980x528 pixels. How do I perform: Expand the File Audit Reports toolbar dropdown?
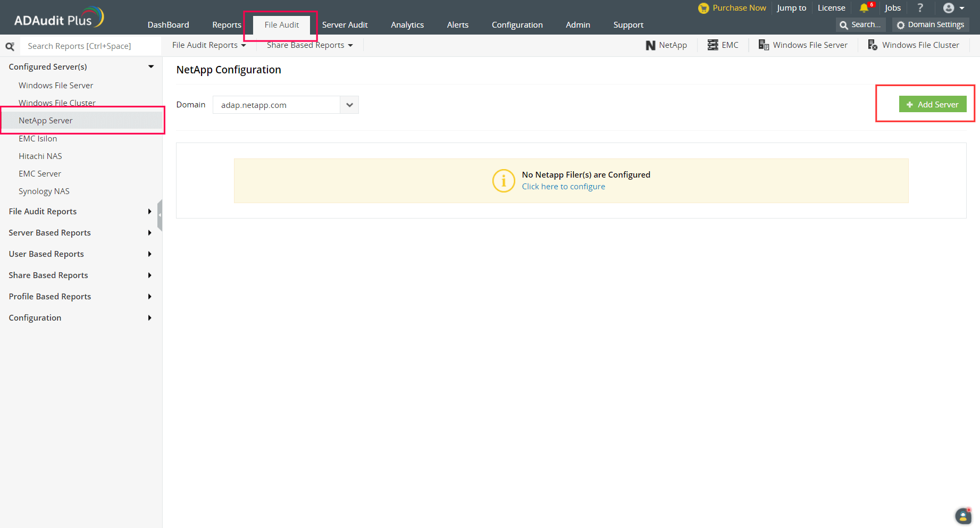pos(209,45)
